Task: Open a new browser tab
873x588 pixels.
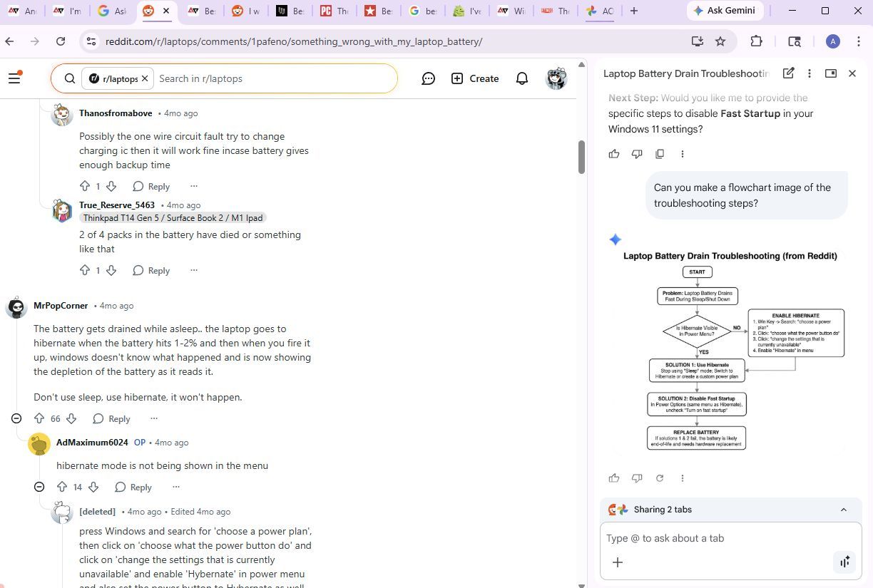Action: pos(634,11)
